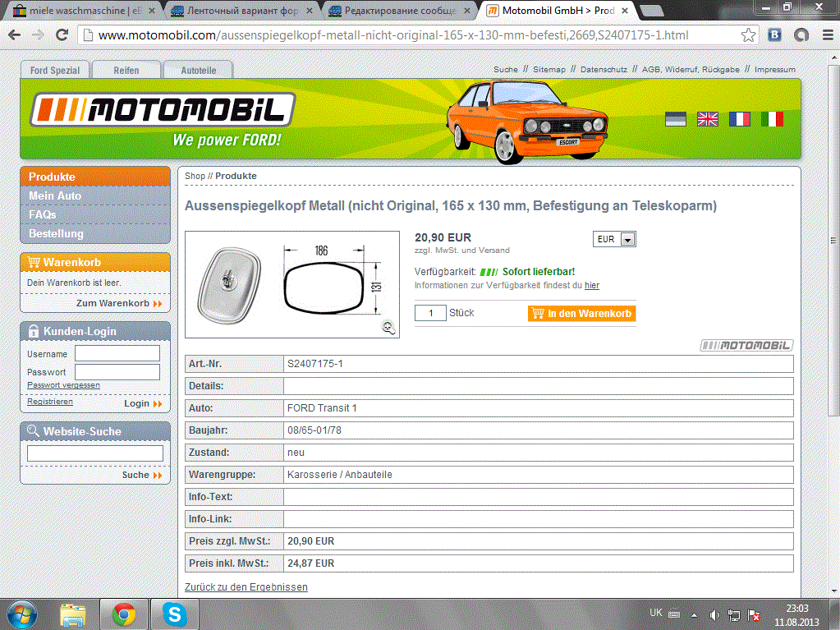840x630 pixels.
Task: Click the Registrieren link
Action: click(x=50, y=402)
